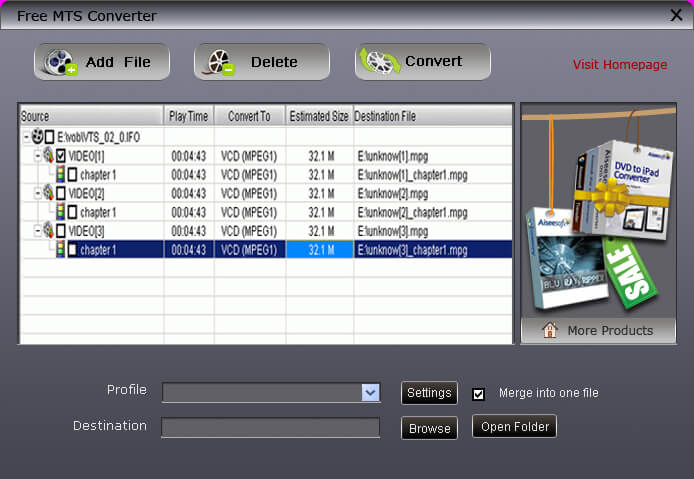Click the film reel icon beside VTS_02_0.IFO
Image resolution: width=694 pixels, height=479 pixels.
(x=37, y=136)
